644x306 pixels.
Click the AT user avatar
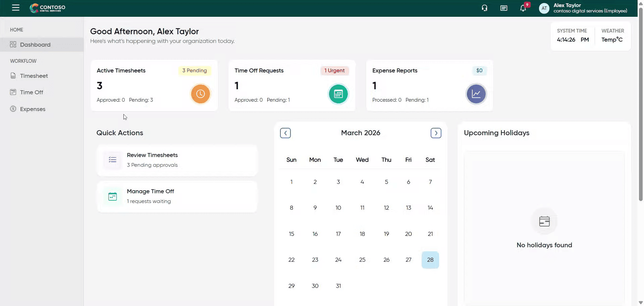pos(544,8)
